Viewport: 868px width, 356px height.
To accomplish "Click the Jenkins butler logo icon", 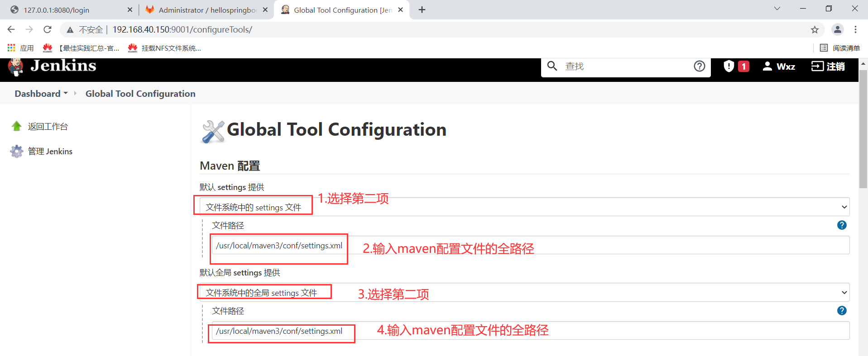I will [x=16, y=67].
